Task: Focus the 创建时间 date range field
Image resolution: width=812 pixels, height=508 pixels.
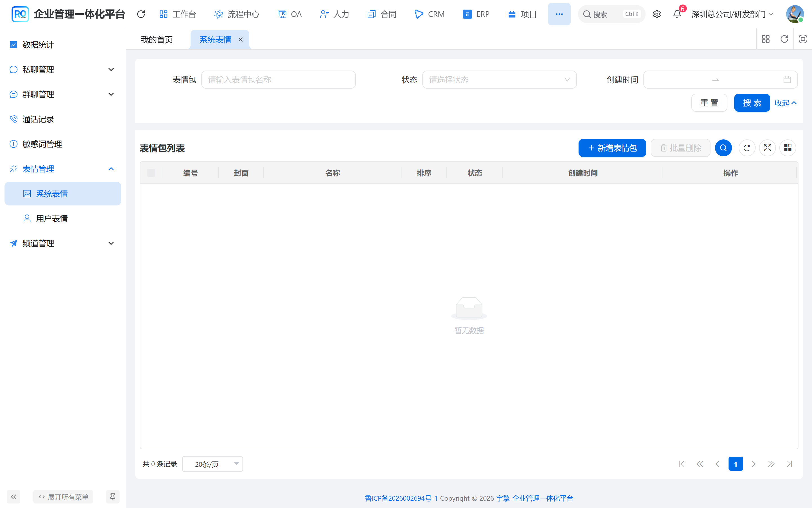Action: click(x=720, y=80)
